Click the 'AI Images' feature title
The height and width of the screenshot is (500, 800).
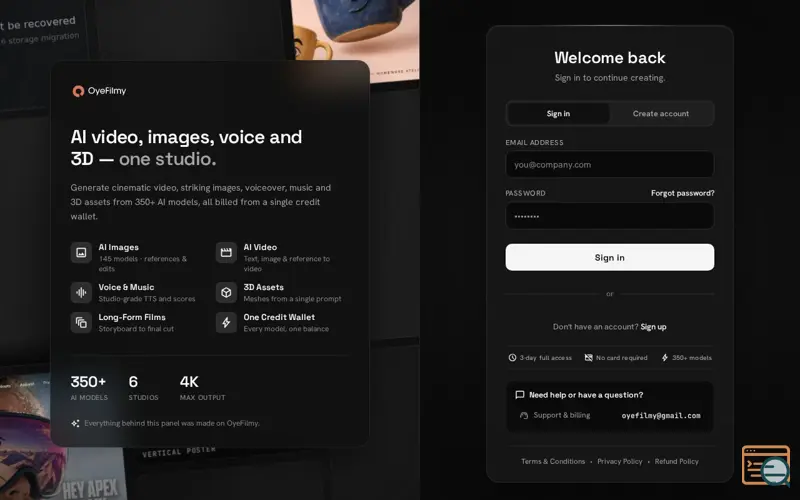(118, 247)
